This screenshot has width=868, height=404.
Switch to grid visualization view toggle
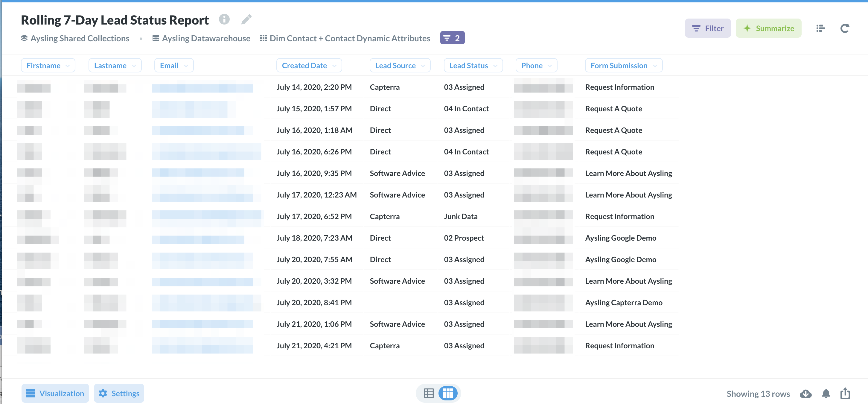pos(448,393)
